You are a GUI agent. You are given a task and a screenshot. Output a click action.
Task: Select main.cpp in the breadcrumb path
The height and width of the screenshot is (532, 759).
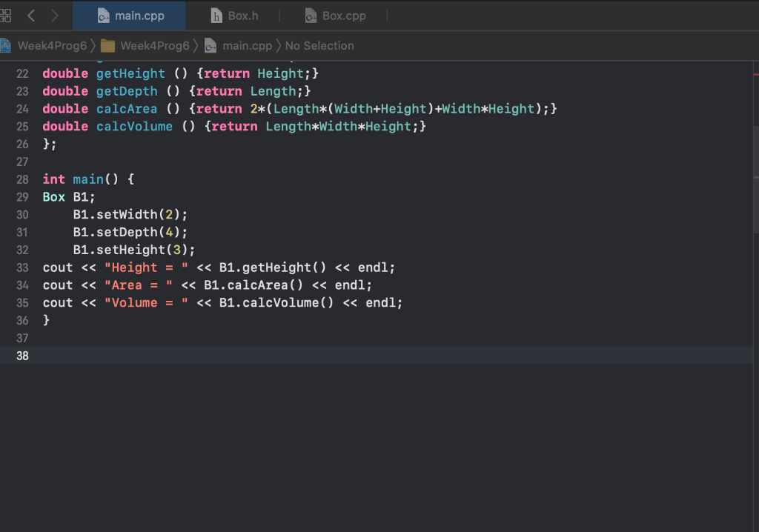click(x=248, y=45)
